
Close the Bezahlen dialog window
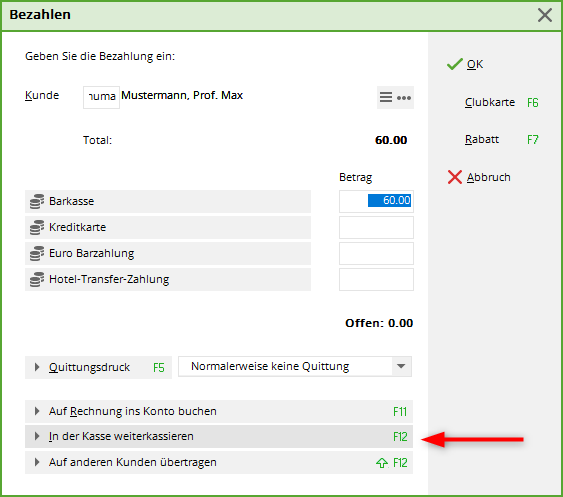545,15
